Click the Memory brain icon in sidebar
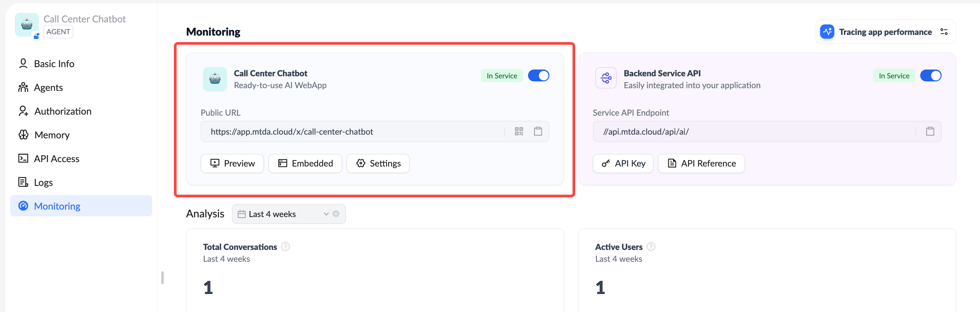Viewport: 980px width, 312px height. point(23,135)
